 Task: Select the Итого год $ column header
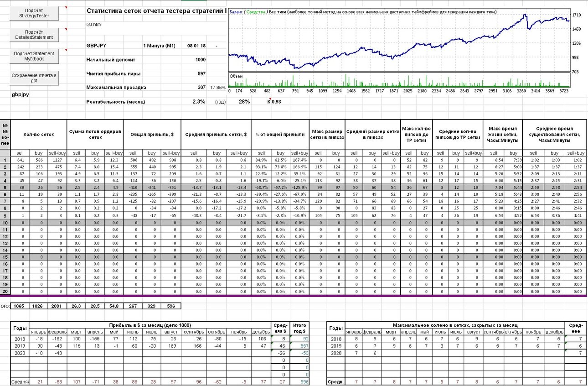299,328
